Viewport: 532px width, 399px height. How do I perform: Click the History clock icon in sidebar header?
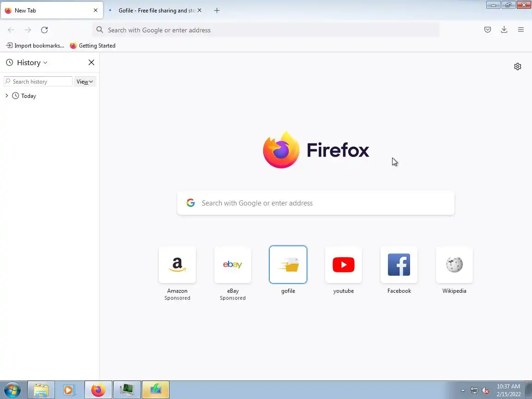coord(10,62)
